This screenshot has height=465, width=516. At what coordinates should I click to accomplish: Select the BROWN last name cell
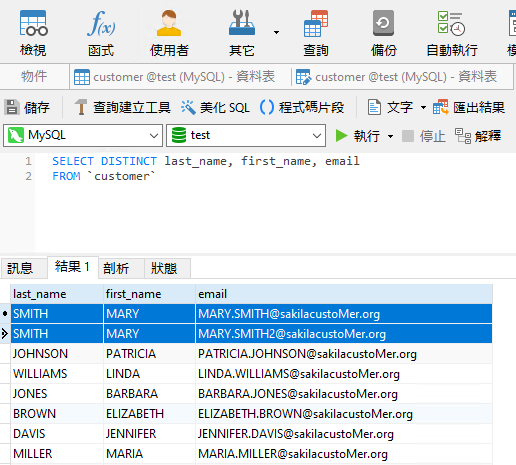57,414
